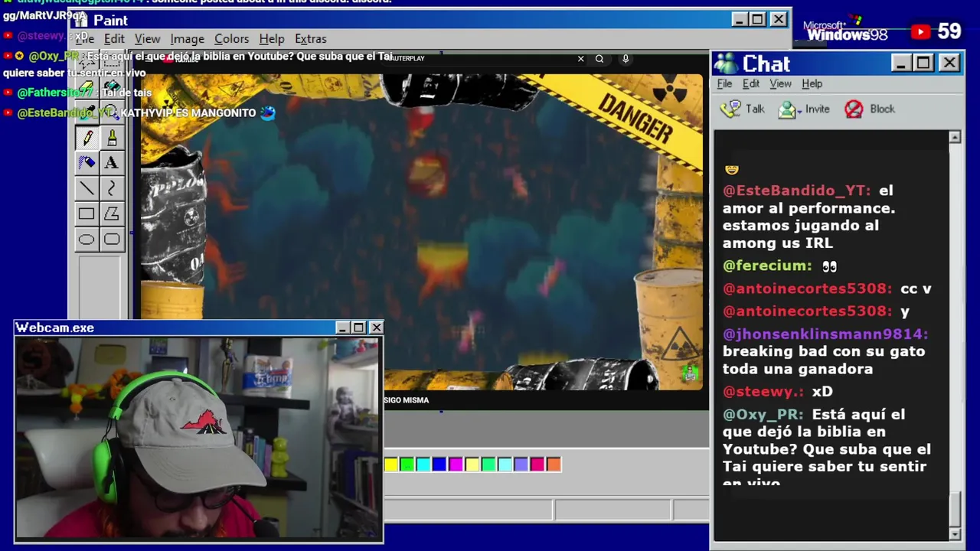Click @jhonsenklinsmann9814 username in chat
Viewport: 980px width, 551px height.
(825, 334)
